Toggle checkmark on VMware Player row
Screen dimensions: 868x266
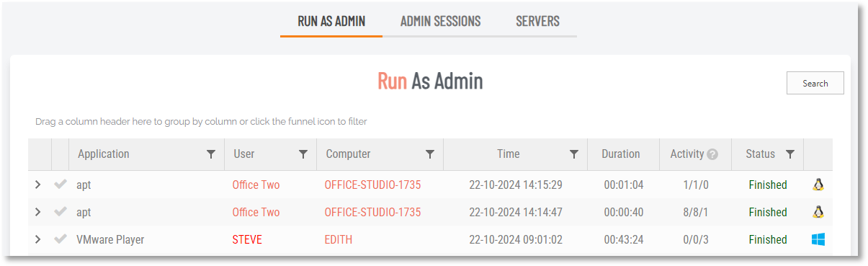(61, 239)
